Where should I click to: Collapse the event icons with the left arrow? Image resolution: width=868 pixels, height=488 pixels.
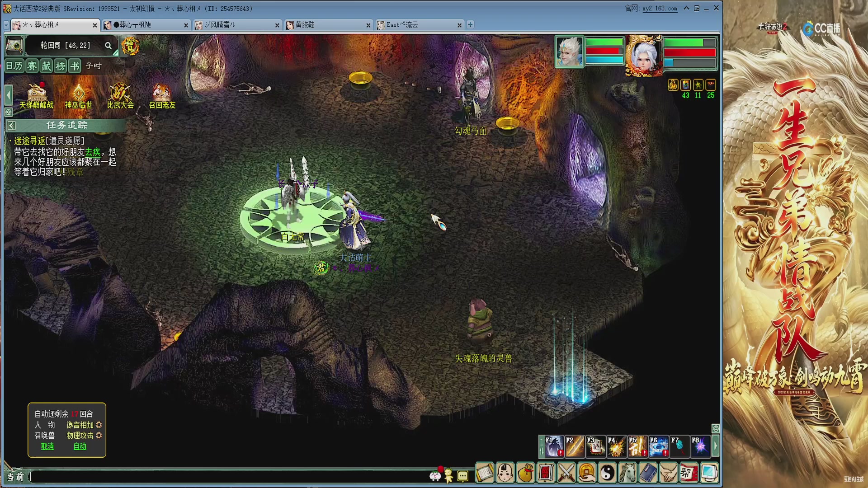click(9, 95)
